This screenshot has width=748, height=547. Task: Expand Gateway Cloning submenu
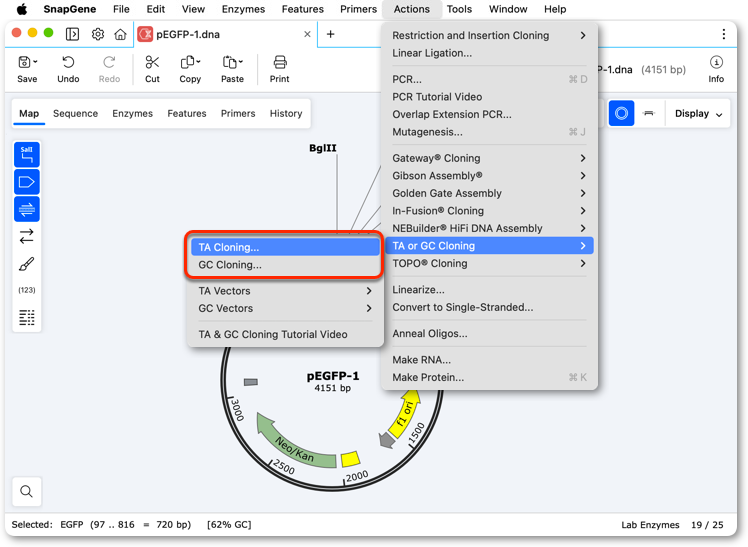click(x=489, y=158)
